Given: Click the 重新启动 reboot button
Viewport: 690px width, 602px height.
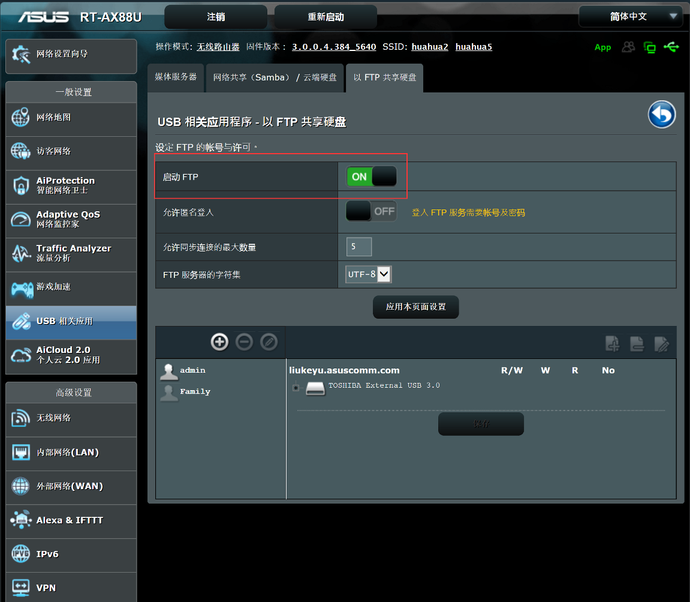Looking at the screenshot, I should (325, 17).
